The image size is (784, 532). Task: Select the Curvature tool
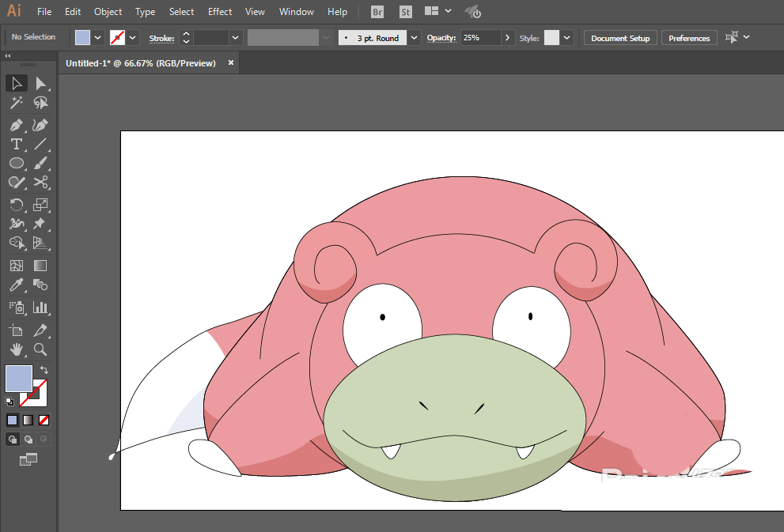pos(40,125)
